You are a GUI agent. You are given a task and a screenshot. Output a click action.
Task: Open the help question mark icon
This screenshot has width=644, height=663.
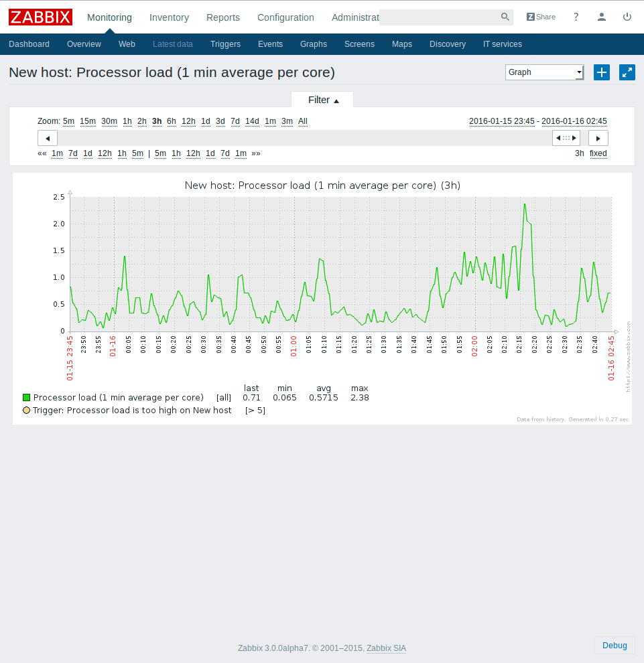[x=576, y=17]
